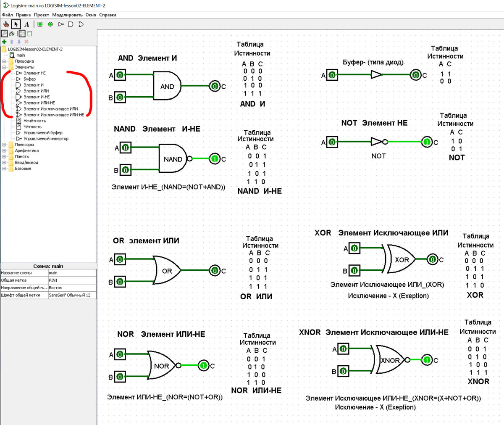Add a new circuit with green plus

tap(4, 42)
